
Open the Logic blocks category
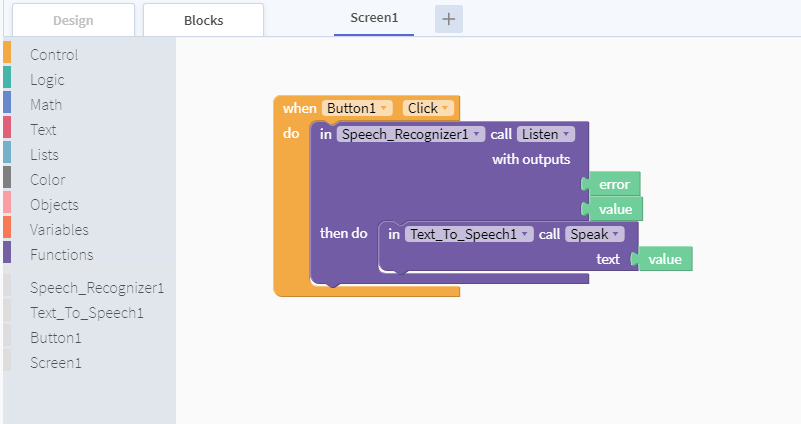(x=47, y=80)
